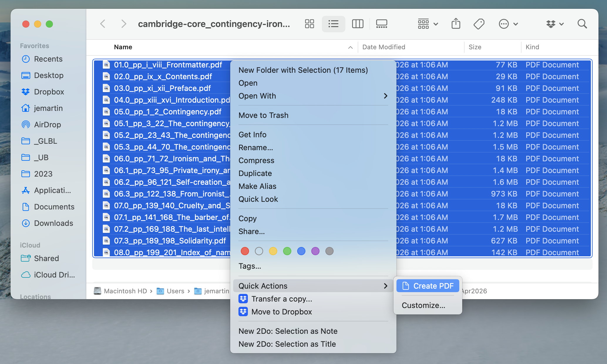Image resolution: width=607 pixels, height=364 pixels.
Task: Switch to column view
Action: click(357, 24)
